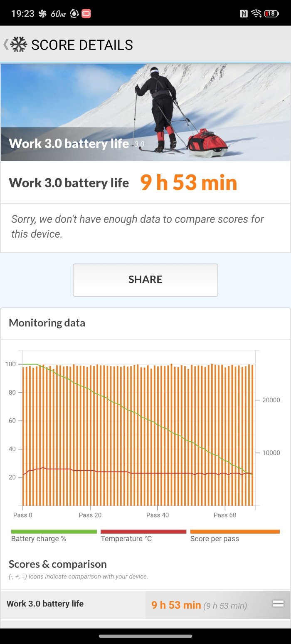Tap the Pass 40 marker on chart axis
Screen dimensions: 291x644
158,515
